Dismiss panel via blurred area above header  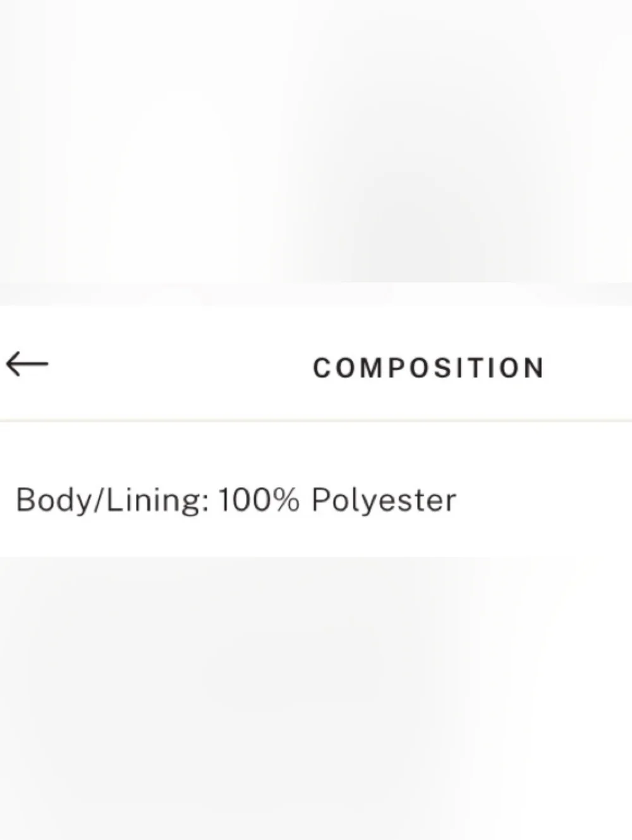pos(316,145)
